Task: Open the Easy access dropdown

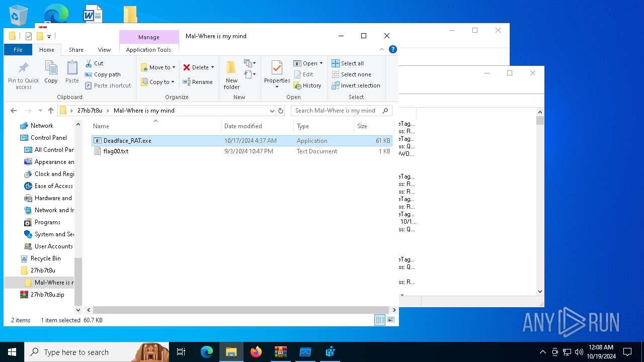Action: tap(250, 74)
